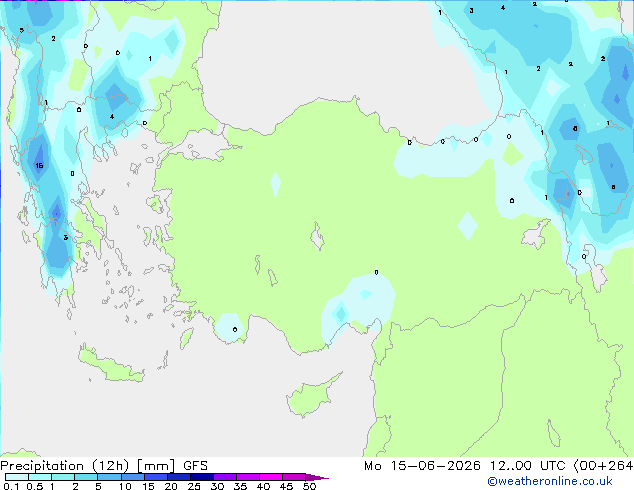Pick the 10–15 mm legend color box
The height and width of the screenshot is (490, 634).
click(133, 477)
